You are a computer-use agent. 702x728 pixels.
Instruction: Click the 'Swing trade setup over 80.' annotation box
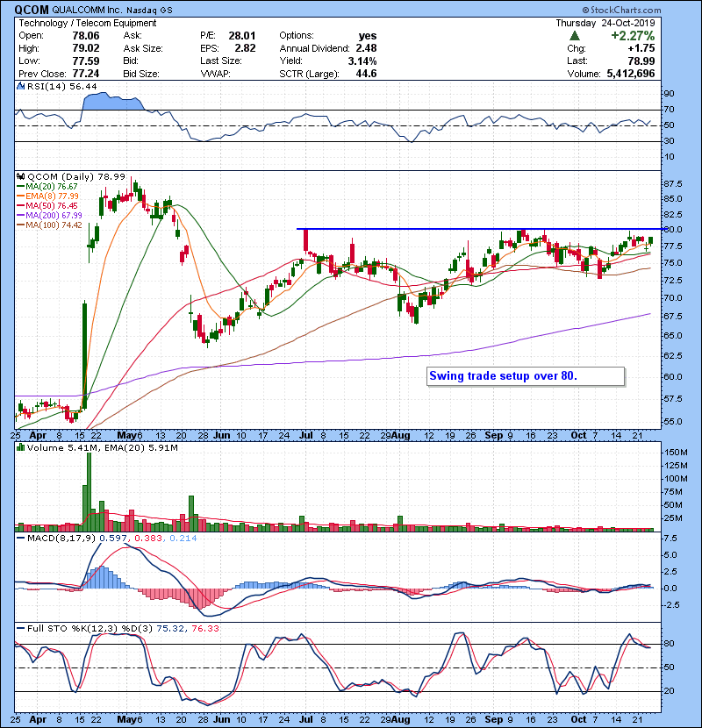coord(526,376)
